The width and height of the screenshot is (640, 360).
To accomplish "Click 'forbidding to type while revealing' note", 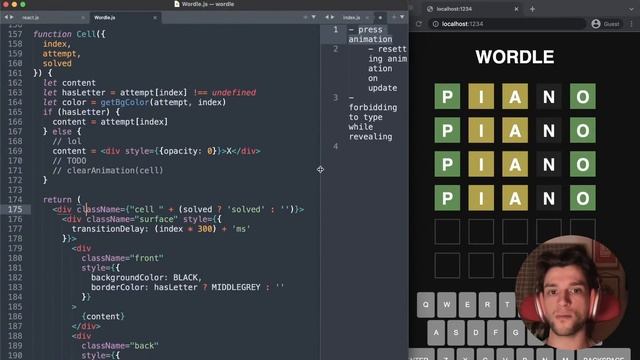I will (373, 122).
